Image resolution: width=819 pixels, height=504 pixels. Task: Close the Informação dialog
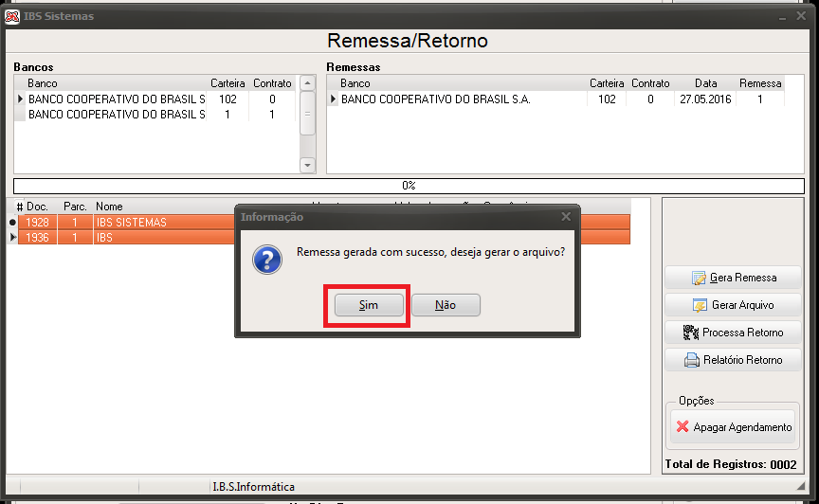(566, 216)
